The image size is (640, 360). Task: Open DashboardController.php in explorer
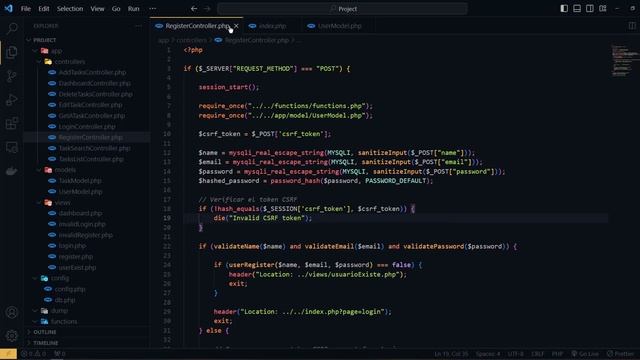coord(94,83)
